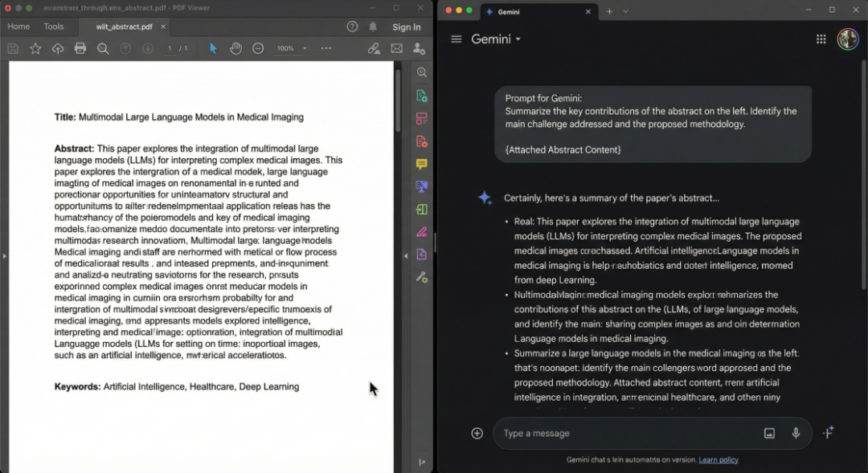The width and height of the screenshot is (868, 473).
Task: Open PDF Viewer help question mark
Action: coord(352,27)
